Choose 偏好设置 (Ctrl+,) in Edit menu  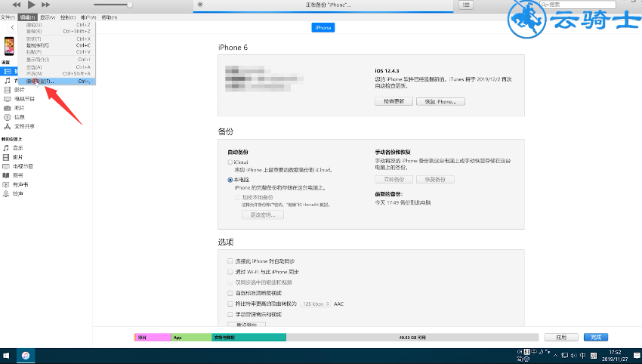pos(57,81)
